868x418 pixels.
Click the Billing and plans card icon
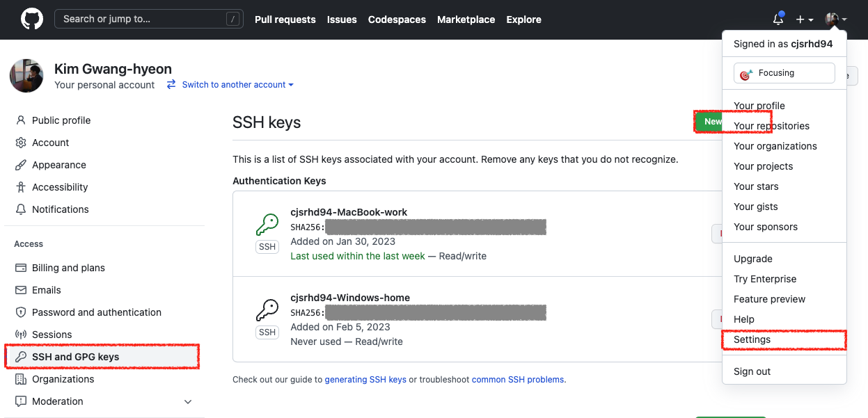point(20,268)
